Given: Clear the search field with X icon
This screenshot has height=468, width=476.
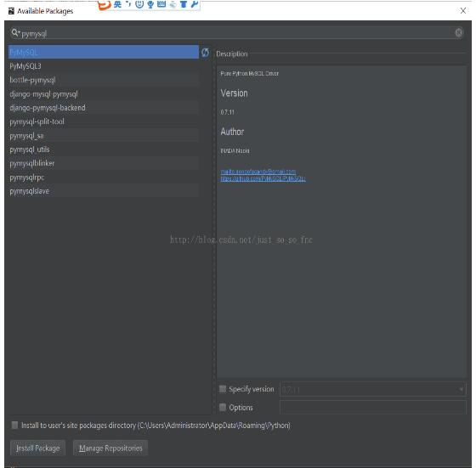Looking at the screenshot, I should 459,32.
